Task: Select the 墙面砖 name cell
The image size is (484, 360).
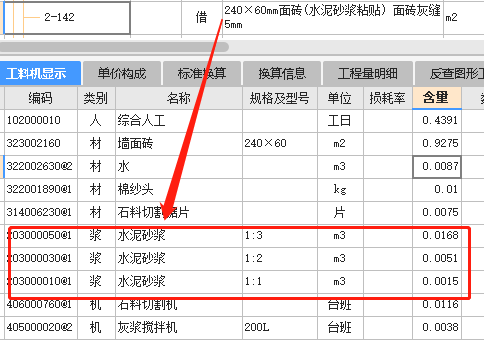Action: pos(179,144)
